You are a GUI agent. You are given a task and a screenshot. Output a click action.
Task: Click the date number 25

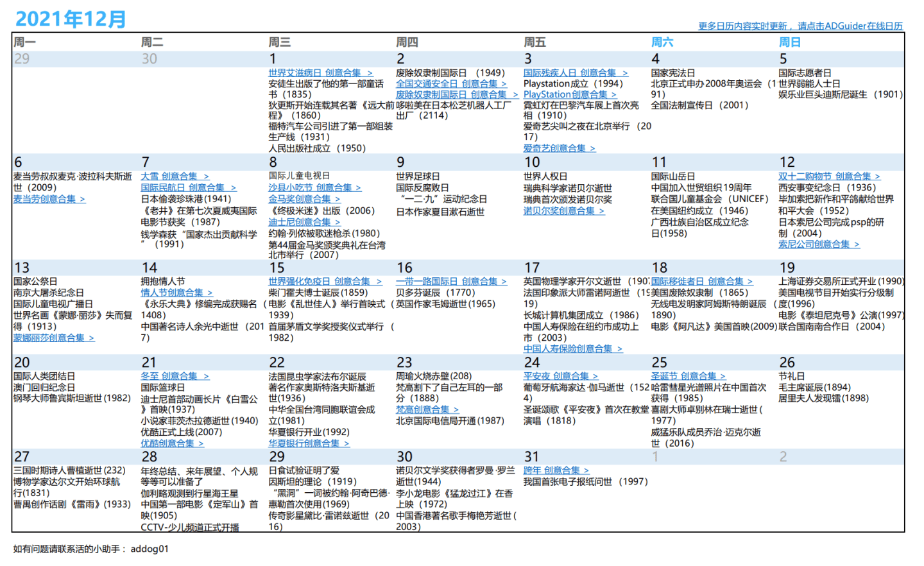coord(659,362)
